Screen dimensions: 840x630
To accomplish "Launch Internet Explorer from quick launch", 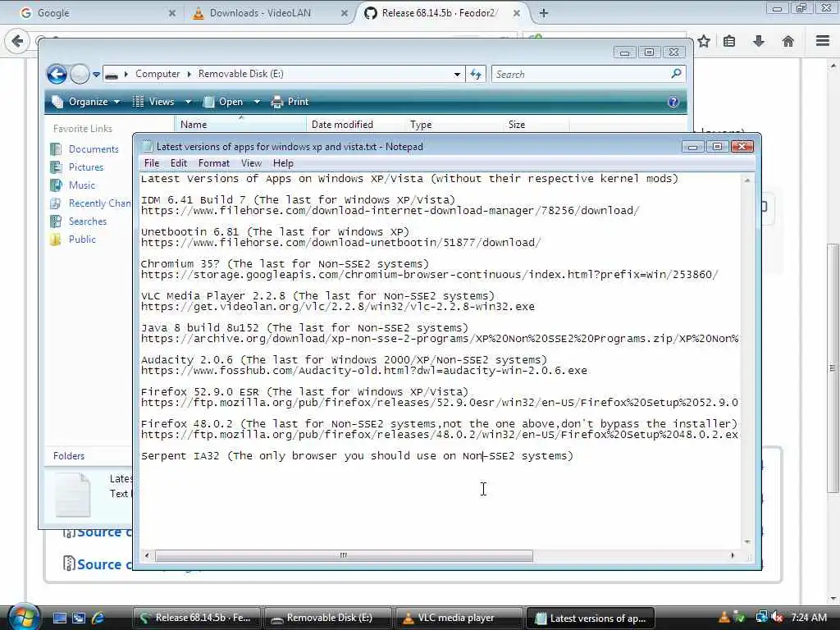I will point(98,619).
